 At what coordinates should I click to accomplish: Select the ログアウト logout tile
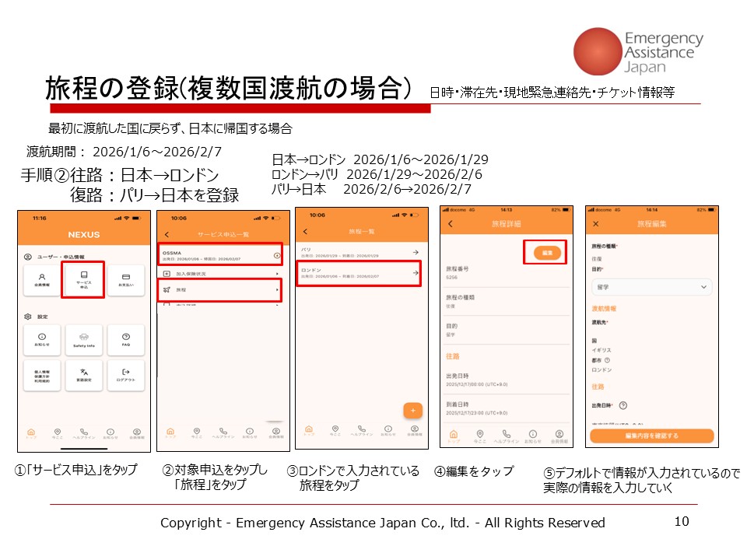[x=125, y=375]
